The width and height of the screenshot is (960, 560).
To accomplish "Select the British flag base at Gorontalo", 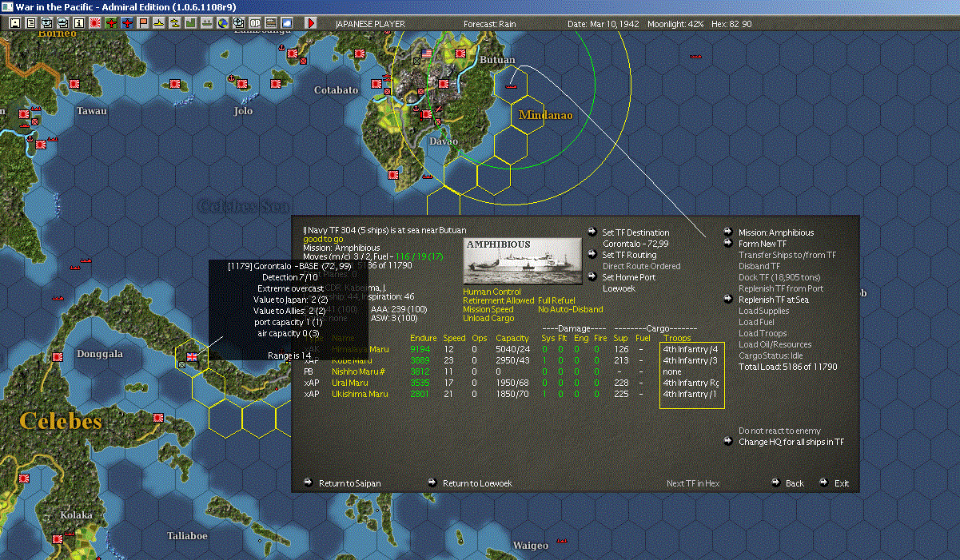I will pos(191,357).
